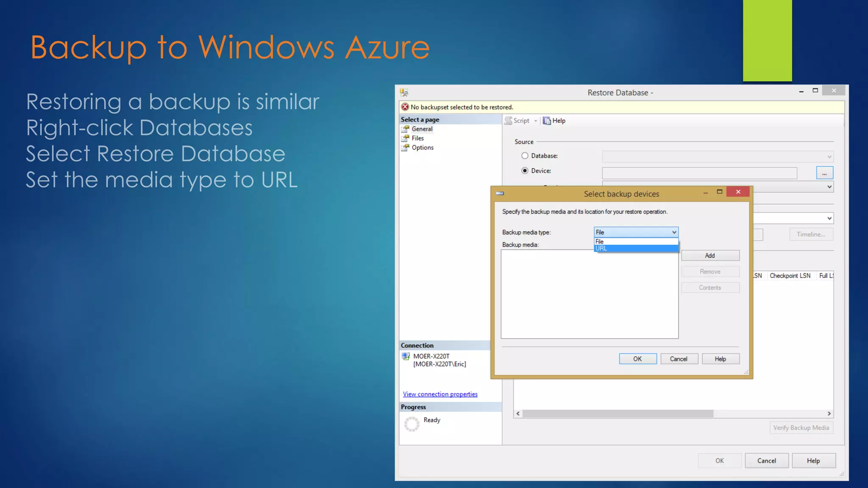Viewport: 868px width, 488px height.
Task: Click Verify Backup Media button
Action: coord(801,428)
